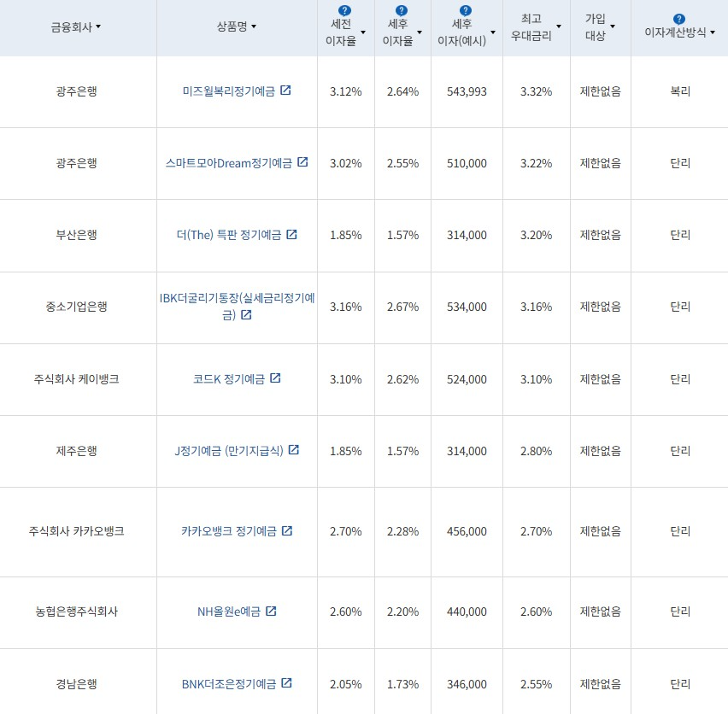Screen dimensions: 728x714
Task: Open external link icon for 더(The) 특판 정기예금
Action: coord(291,234)
